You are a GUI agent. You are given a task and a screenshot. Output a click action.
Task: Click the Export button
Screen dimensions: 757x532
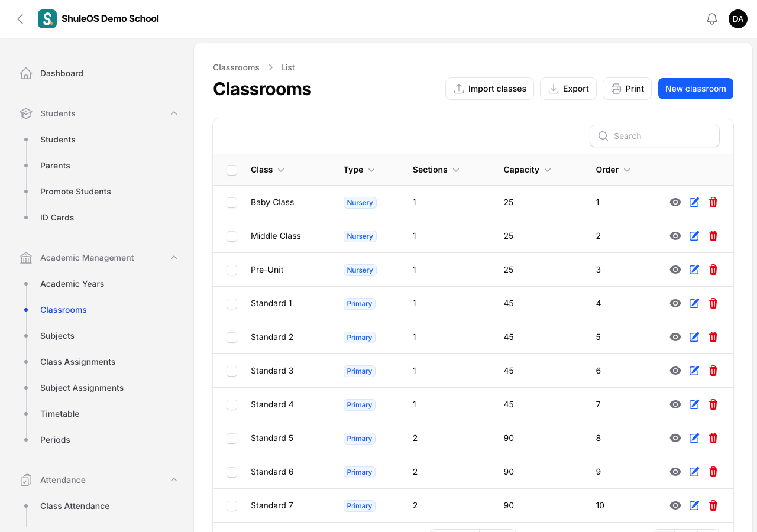click(x=568, y=89)
